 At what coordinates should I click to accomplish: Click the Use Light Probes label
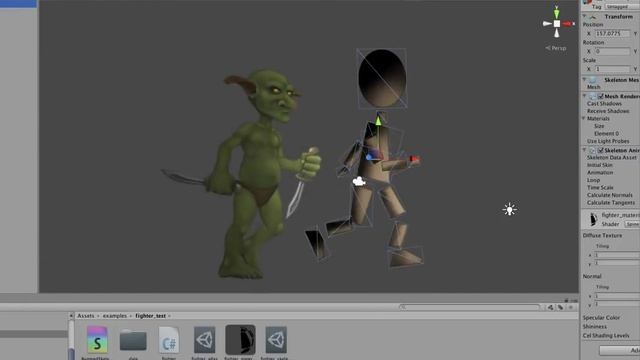click(608, 141)
